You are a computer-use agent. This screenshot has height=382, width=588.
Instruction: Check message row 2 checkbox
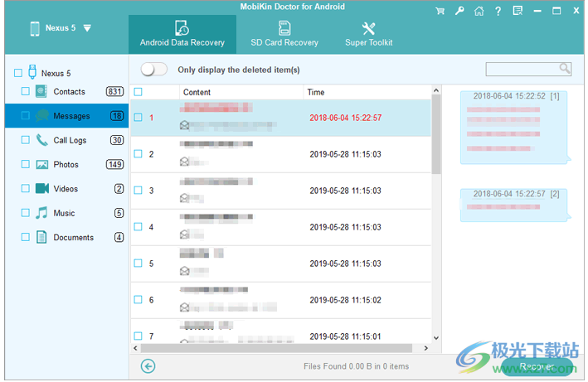coord(138,153)
